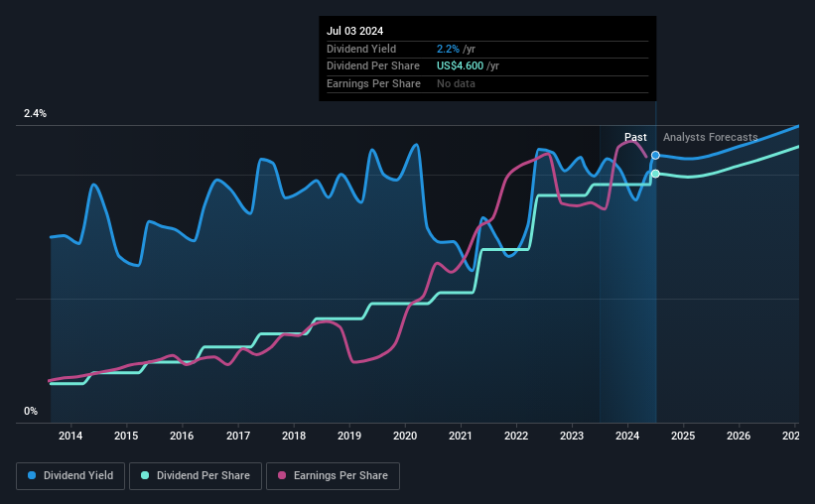Image resolution: width=815 pixels, height=504 pixels.
Task: Click the 2.2% dividend yield tooltip value
Action: coord(448,49)
